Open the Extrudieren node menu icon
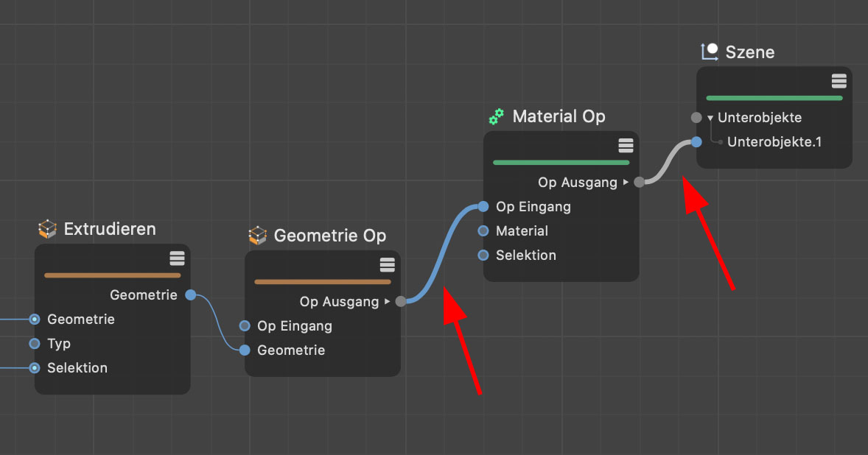Image resolution: width=868 pixels, height=455 pixels. pos(176,258)
